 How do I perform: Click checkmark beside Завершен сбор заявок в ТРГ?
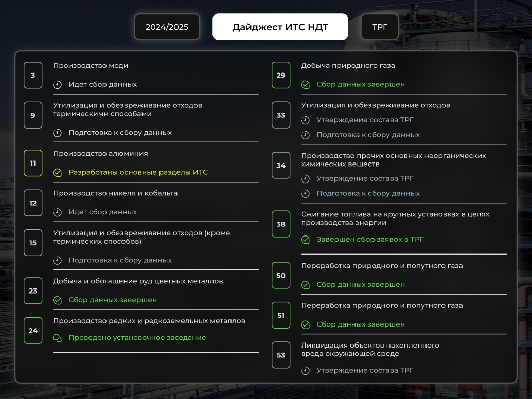[305, 240]
